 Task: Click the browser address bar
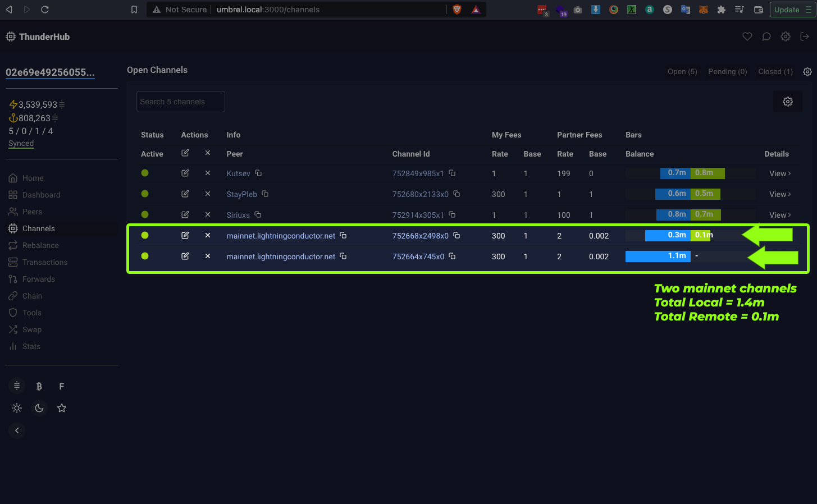pos(316,10)
